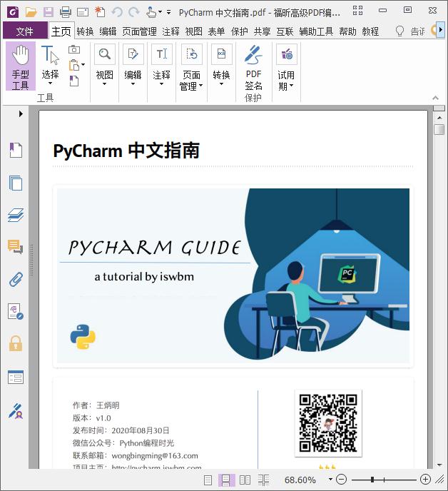
Task: Open the bookmarks panel in left sidebar
Action: tap(16, 150)
